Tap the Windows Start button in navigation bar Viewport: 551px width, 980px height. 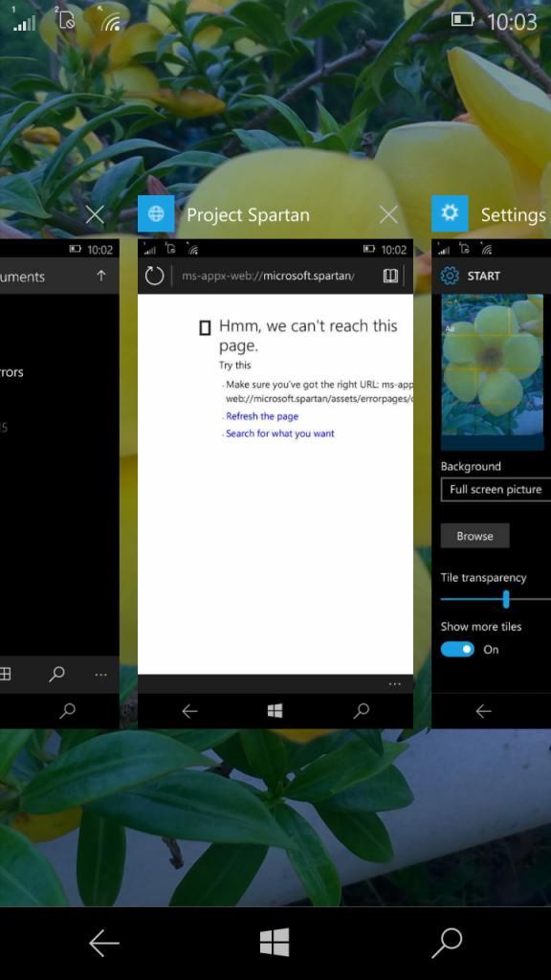[275, 943]
